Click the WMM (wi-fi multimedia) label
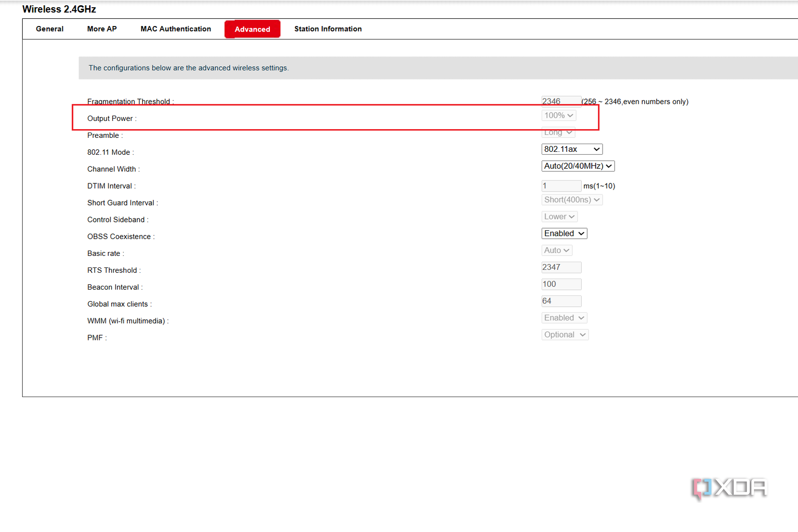Screen dimensions: 798x532 (128, 321)
